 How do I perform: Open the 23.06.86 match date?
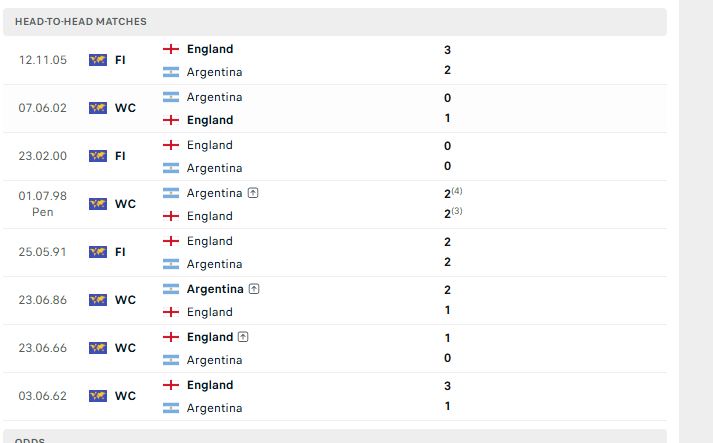[x=42, y=300]
